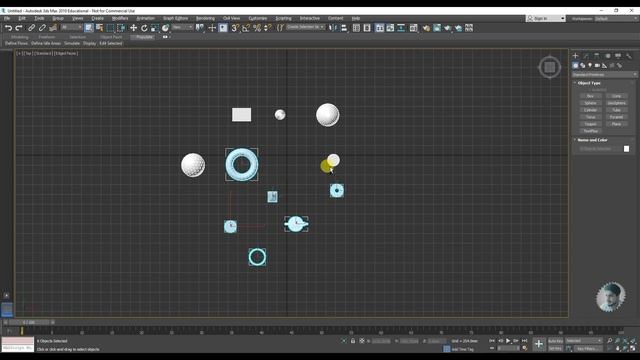Click the Teapot object button

coord(590,124)
